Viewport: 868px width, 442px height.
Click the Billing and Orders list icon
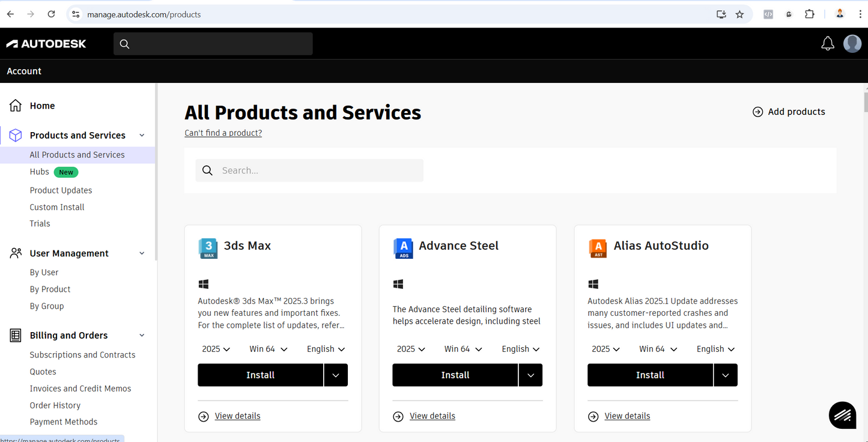tap(16, 335)
